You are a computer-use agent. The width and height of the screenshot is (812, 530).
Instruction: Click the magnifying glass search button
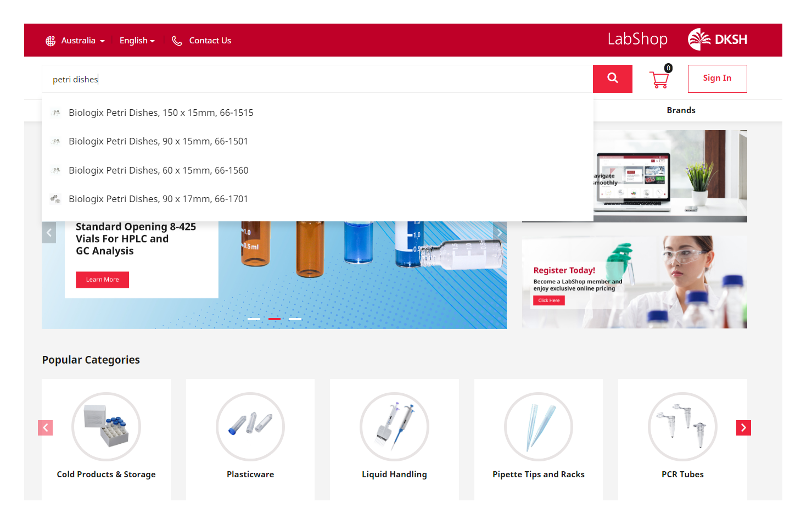click(612, 79)
